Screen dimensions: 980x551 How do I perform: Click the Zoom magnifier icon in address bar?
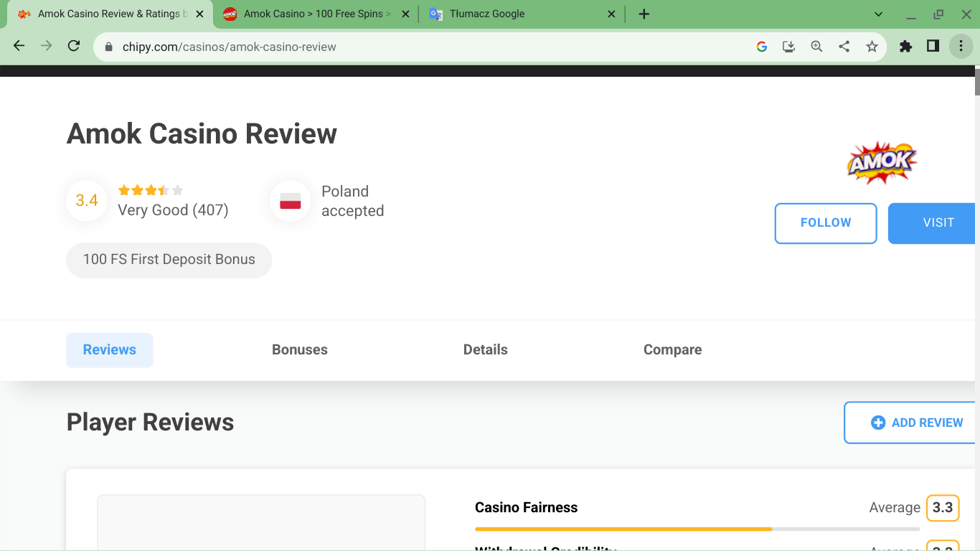pos(816,47)
